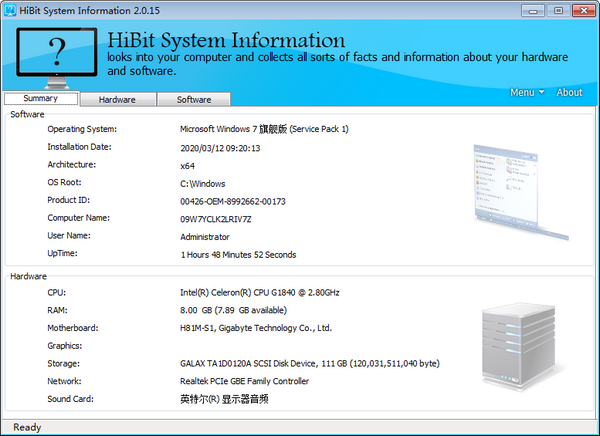Viewport: 600px width, 436px height.
Task: Click the CPU model value
Action: [x=259, y=293]
